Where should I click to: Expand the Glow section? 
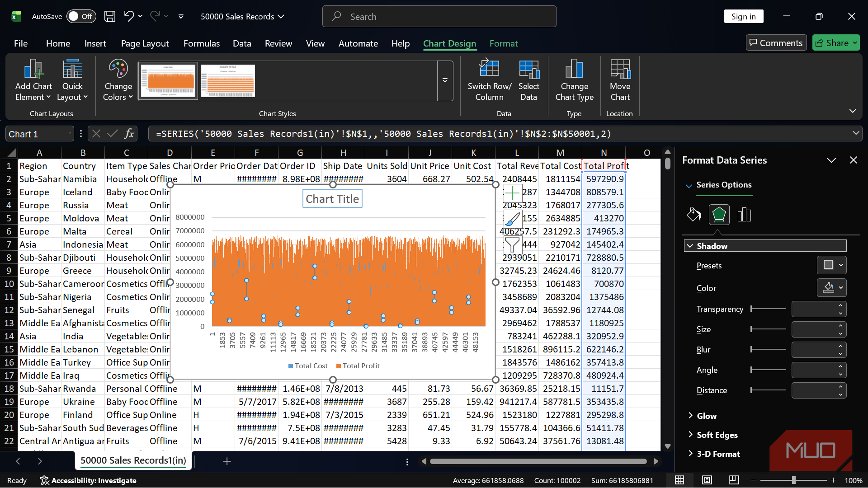(x=706, y=416)
